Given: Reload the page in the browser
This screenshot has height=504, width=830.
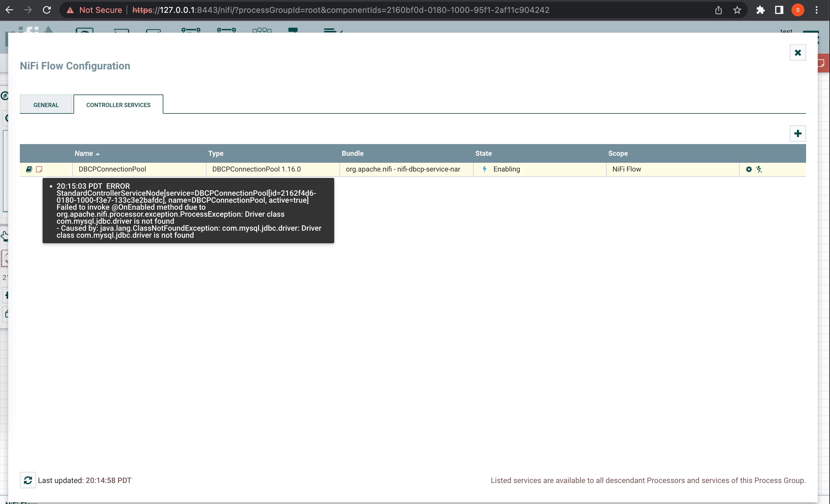Looking at the screenshot, I should [47, 10].
